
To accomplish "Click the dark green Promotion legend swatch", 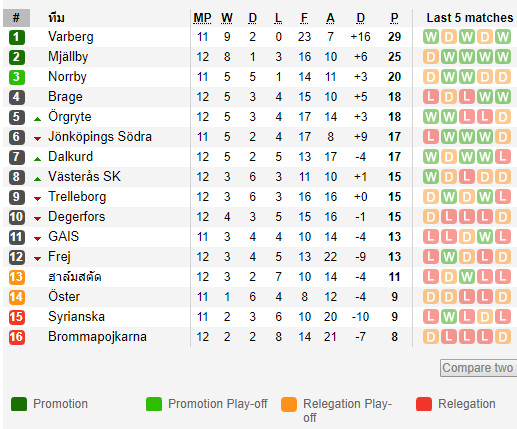I will pyautogui.click(x=19, y=404).
